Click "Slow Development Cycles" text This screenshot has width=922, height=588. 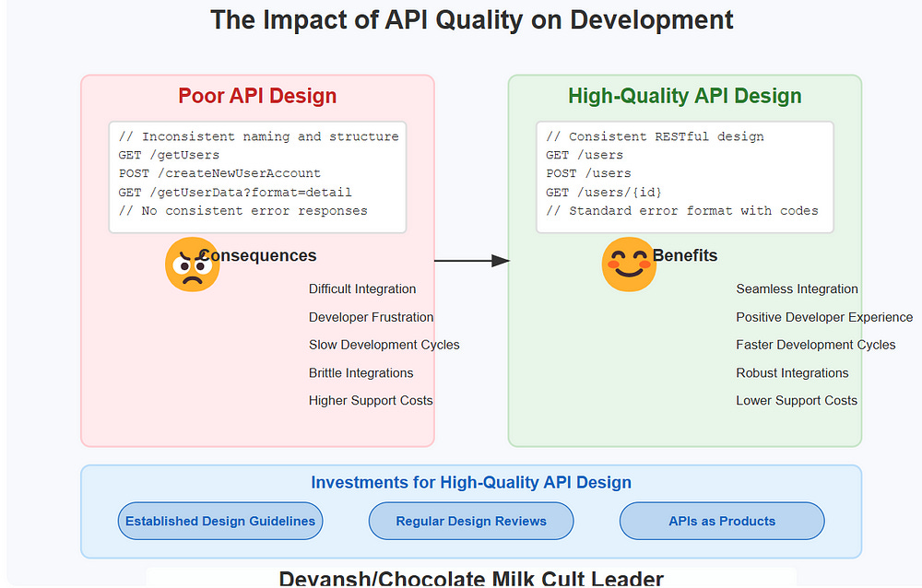(384, 346)
